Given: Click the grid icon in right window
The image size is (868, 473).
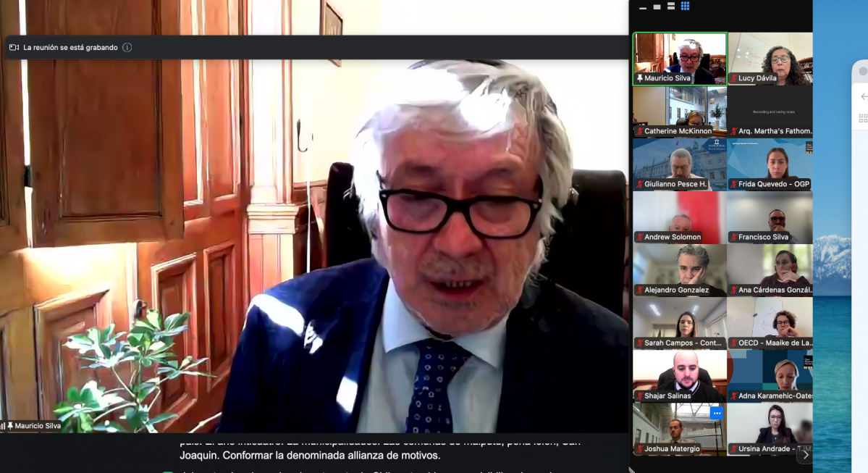Looking at the screenshot, I should coord(863,118).
